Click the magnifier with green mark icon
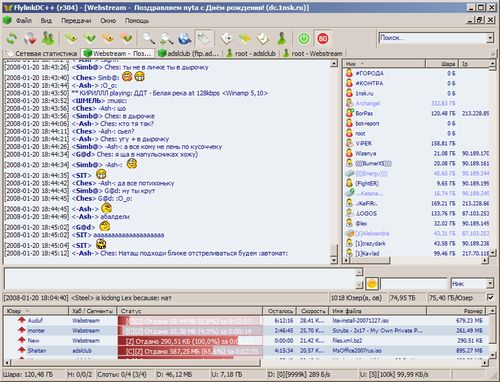 point(166,39)
